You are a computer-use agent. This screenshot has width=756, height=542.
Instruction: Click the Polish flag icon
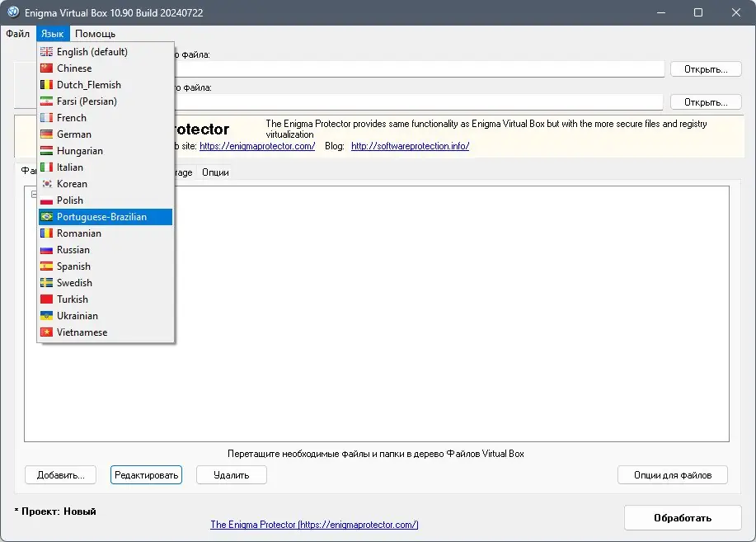(x=47, y=200)
